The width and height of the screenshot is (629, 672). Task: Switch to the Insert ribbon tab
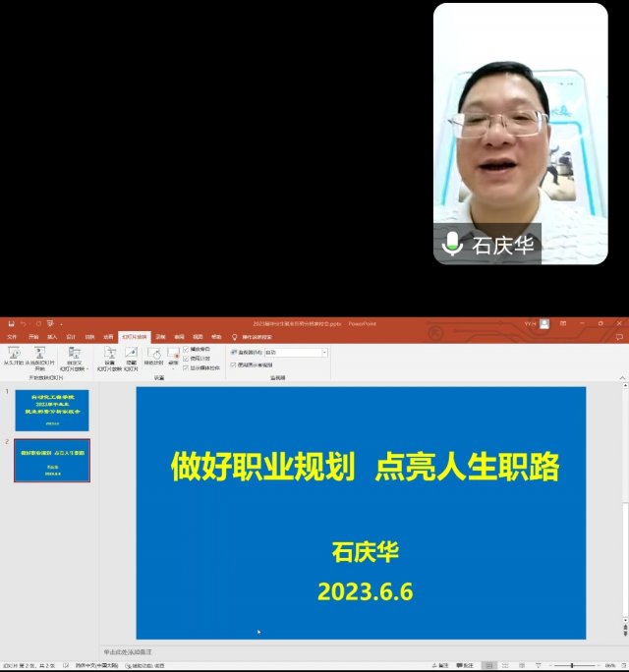(52, 336)
